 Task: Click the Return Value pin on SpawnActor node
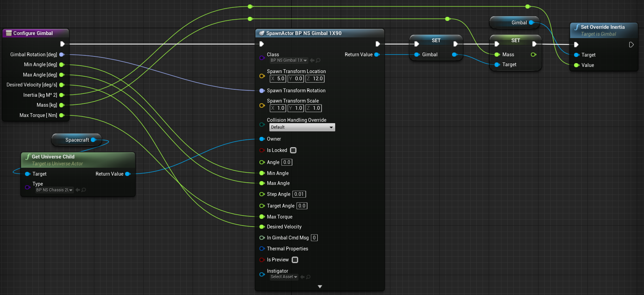(377, 55)
